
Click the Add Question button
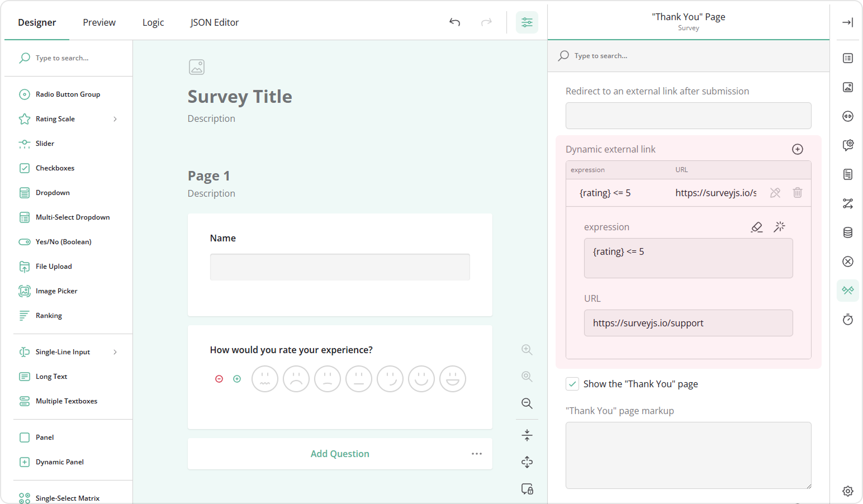[x=340, y=453]
